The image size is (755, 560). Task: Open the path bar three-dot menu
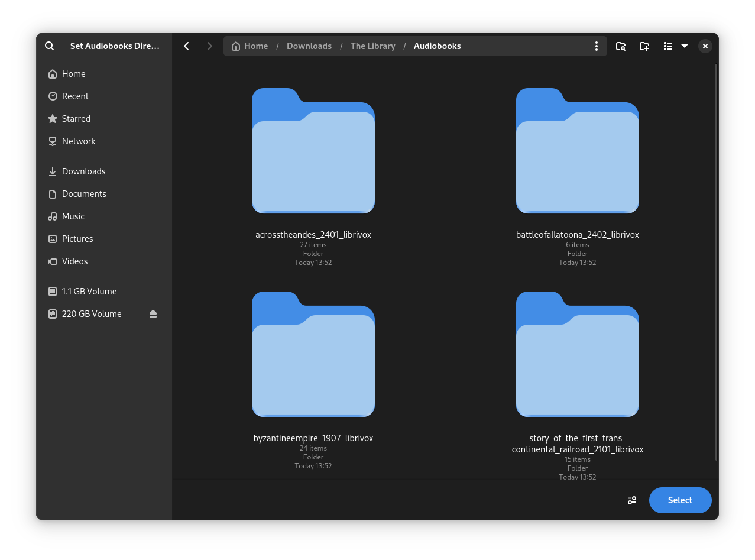pos(596,46)
